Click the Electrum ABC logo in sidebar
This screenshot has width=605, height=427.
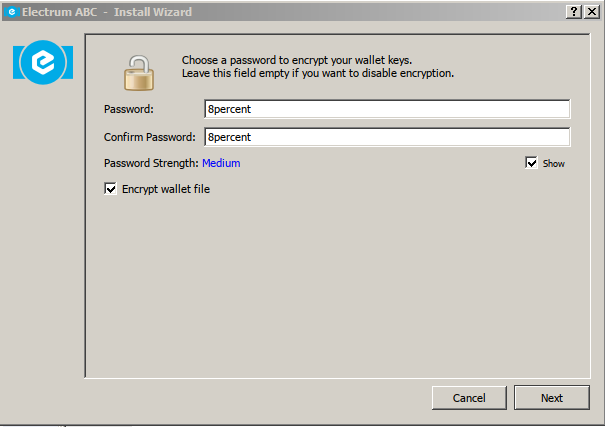coord(43,62)
